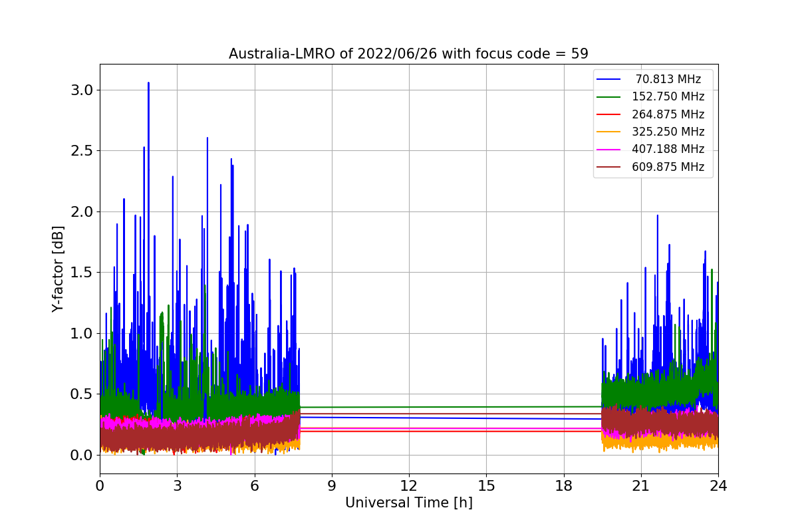The image size is (798, 532).
Task: Click the red line swatch in legend
Action: 609,114
